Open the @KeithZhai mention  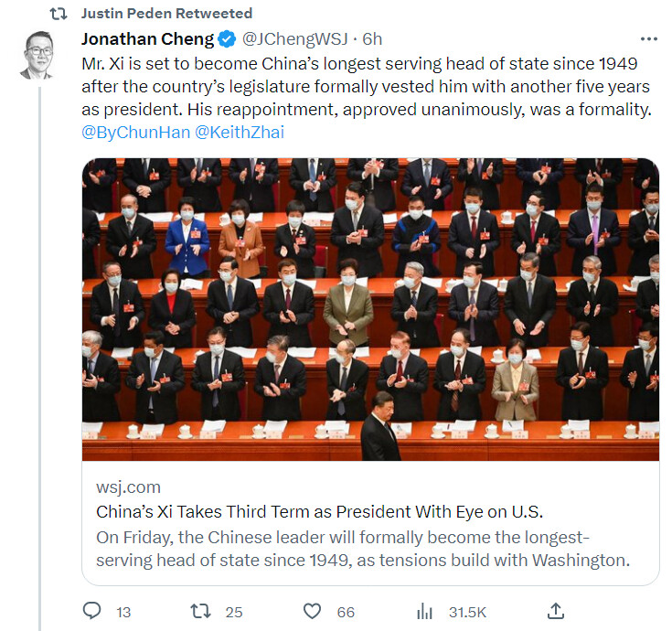click(240, 132)
